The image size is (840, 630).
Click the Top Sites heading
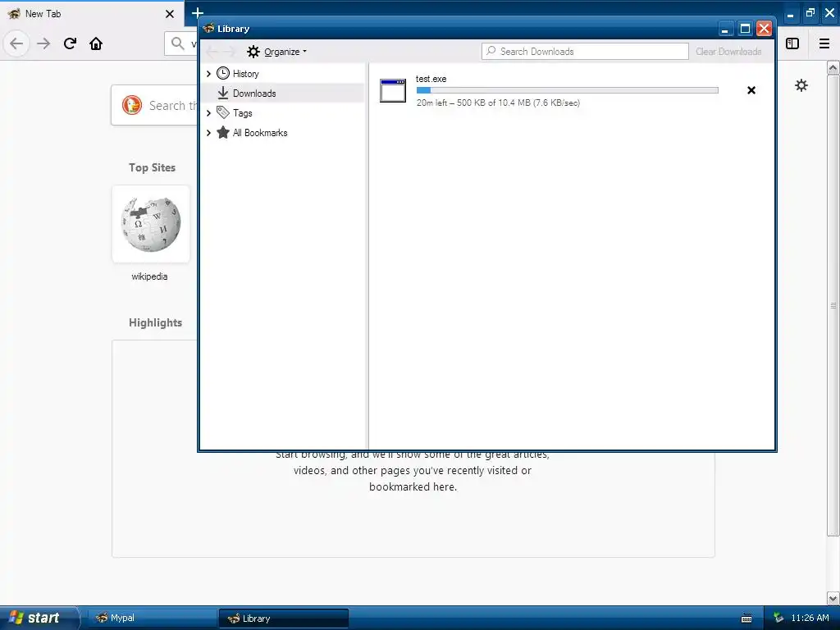coord(152,167)
